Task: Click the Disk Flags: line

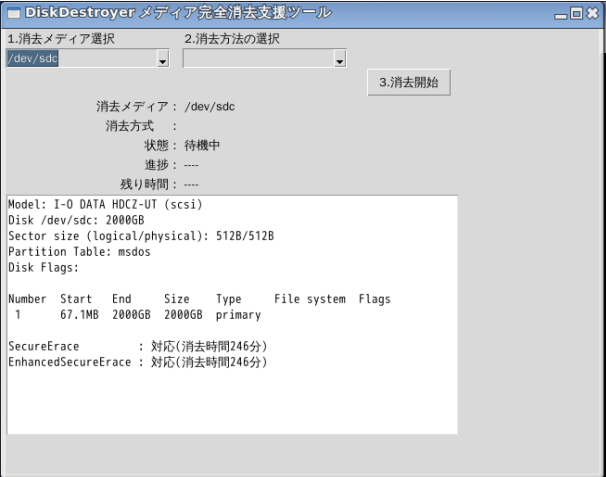Action: pyautogui.click(x=43, y=267)
